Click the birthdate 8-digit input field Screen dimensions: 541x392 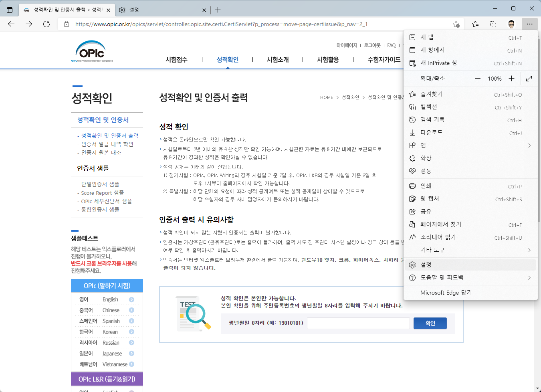[358, 323]
